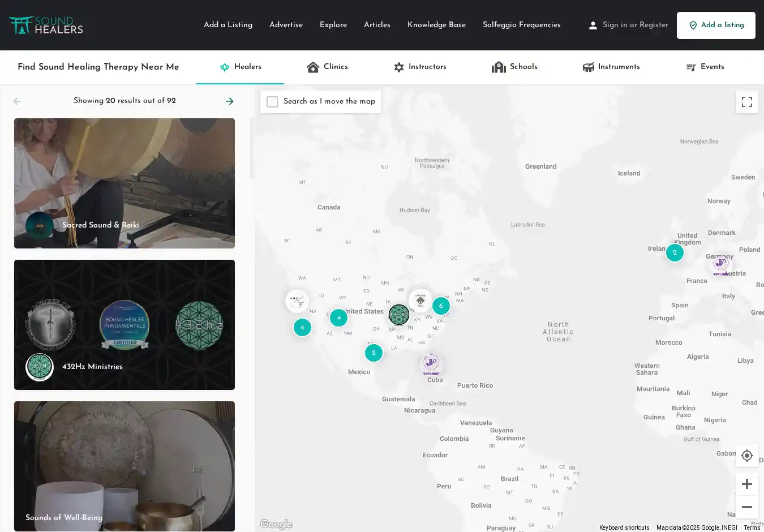Open the Events tab
764x532 pixels.
[705, 67]
